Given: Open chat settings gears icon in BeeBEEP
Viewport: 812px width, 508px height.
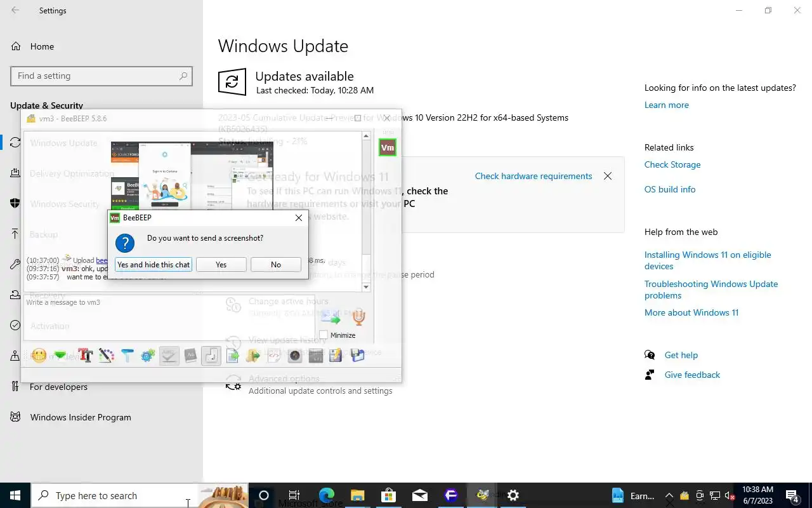Looking at the screenshot, I should (148, 356).
